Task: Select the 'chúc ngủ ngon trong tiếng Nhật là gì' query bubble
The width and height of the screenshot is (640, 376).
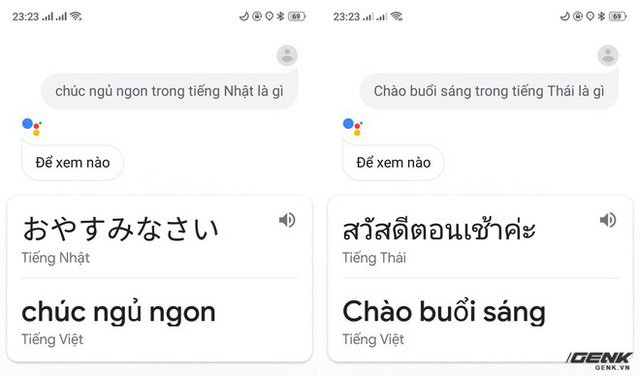Action: [x=169, y=91]
